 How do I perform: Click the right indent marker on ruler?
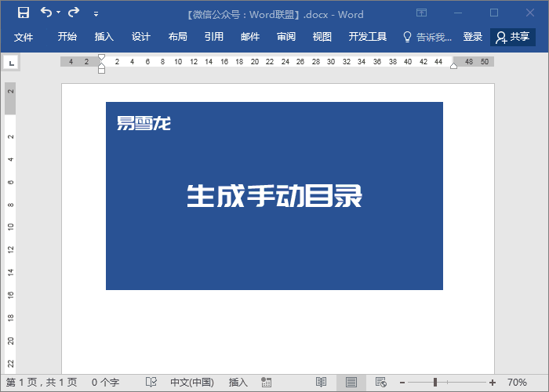[453, 66]
